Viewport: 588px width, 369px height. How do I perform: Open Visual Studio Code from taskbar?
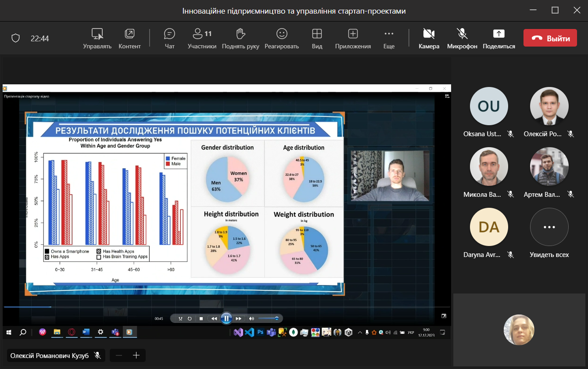249,333
